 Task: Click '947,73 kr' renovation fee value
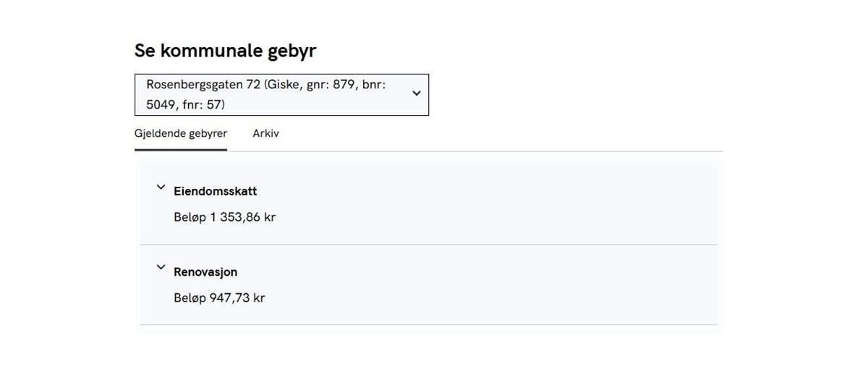[237, 298]
